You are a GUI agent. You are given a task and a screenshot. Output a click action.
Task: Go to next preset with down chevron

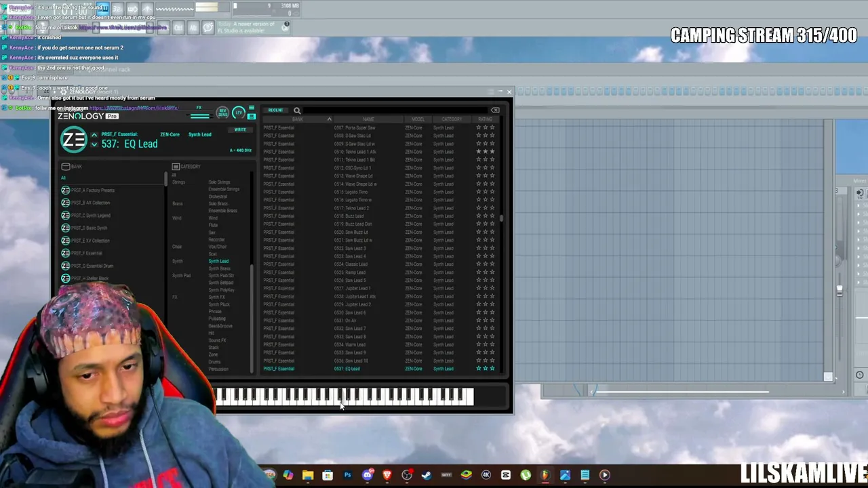tap(94, 144)
